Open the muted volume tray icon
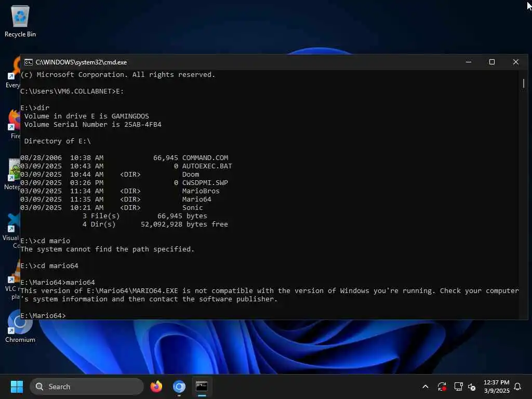This screenshot has height=399, width=532. tap(472, 387)
